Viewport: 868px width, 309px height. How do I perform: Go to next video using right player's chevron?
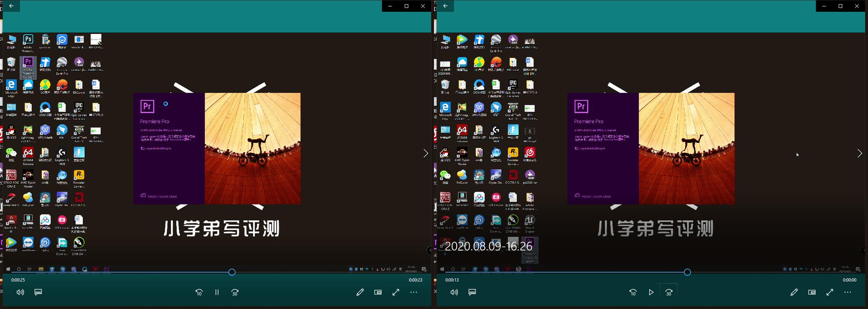859,153
